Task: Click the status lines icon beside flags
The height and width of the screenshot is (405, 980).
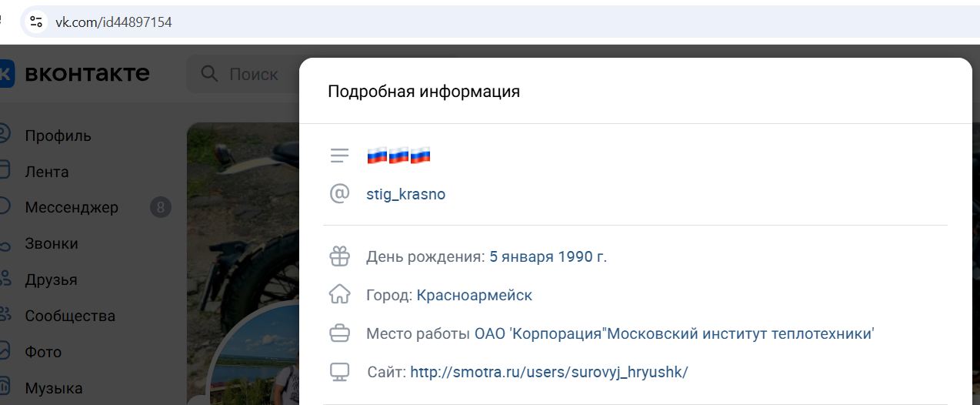Action: click(339, 156)
